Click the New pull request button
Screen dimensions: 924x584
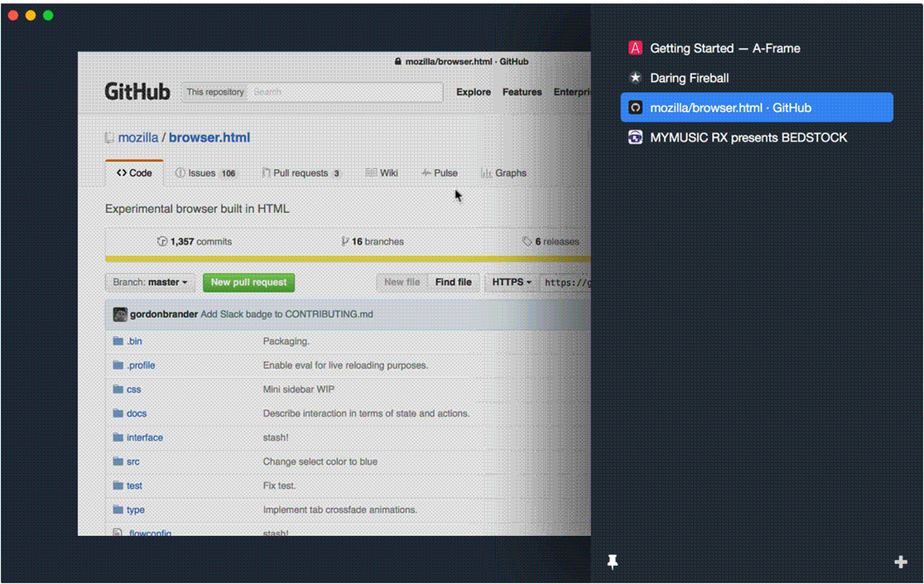[248, 282]
